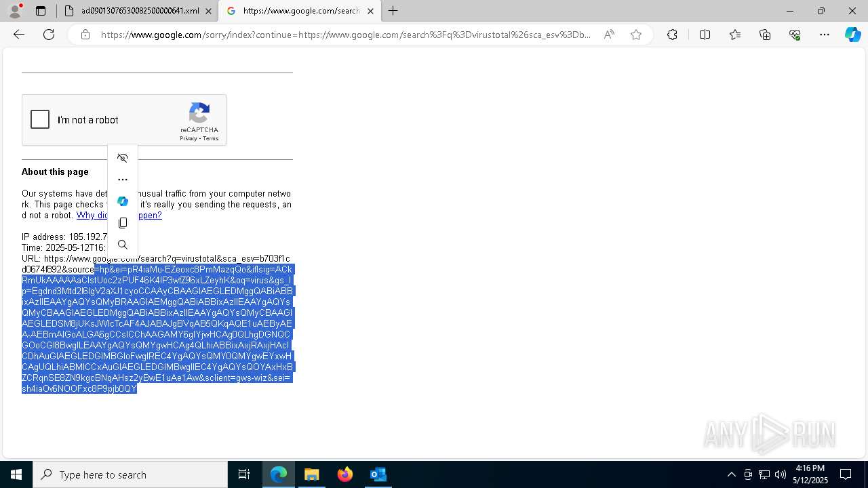
Task: Show hidden system tray icons
Action: point(731,474)
